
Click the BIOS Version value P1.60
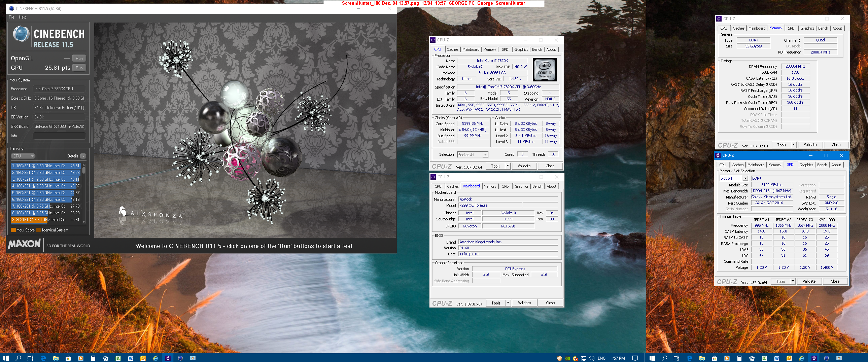[508, 248]
